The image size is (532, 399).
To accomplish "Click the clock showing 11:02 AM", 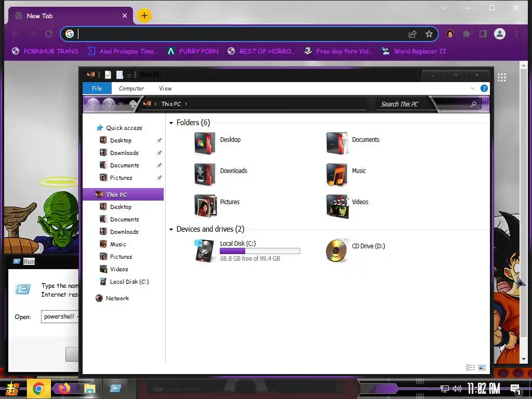I will [484, 389].
